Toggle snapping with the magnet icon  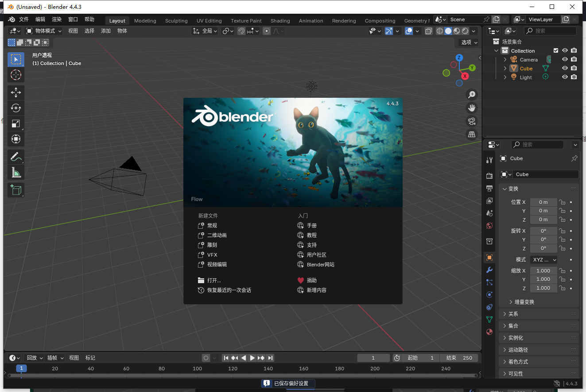(x=241, y=31)
